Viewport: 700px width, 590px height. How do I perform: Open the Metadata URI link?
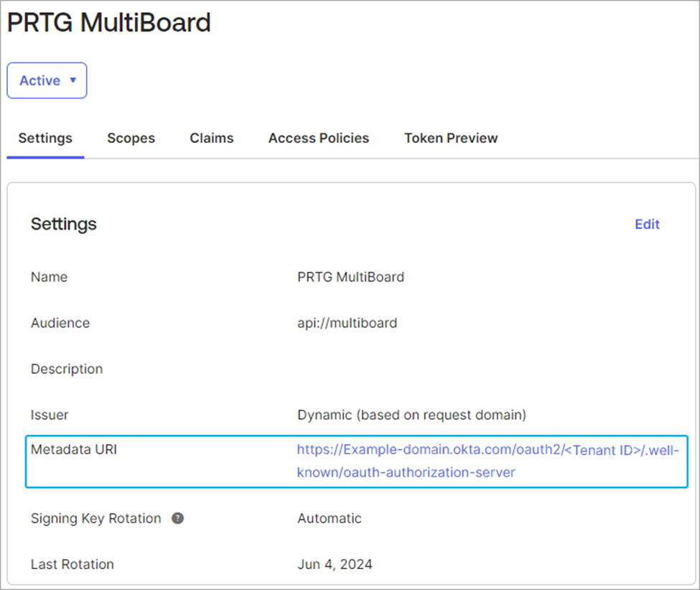(x=487, y=461)
